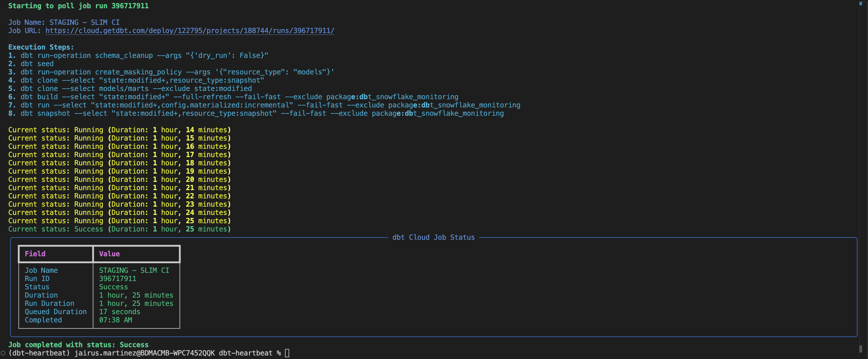
Task: Select the final 'Current status: Success' line
Action: [x=119, y=229]
